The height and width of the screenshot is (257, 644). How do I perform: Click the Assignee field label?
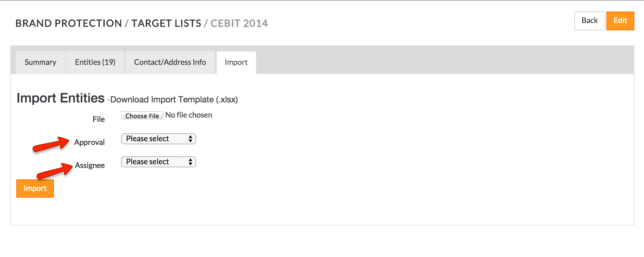[x=90, y=165]
